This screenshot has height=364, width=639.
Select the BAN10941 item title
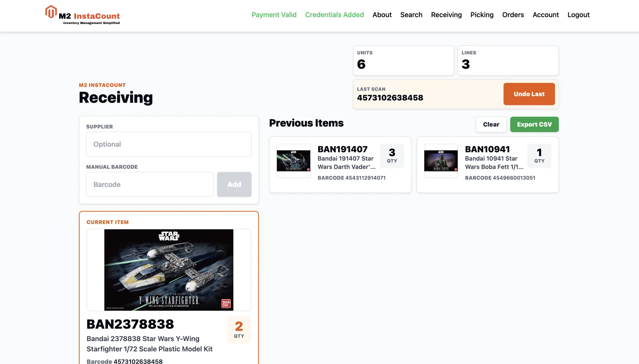click(487, 149)
